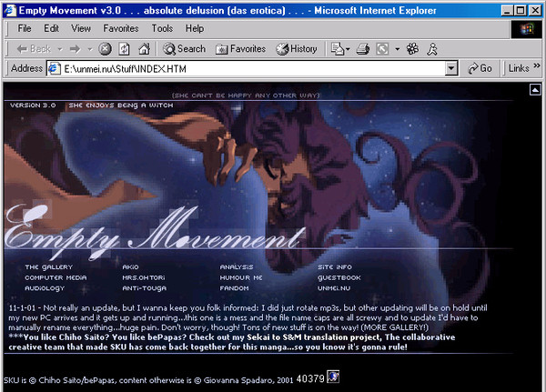Minimize the Internet Explorer window
This screenshot has height=392, width=546.
coord(508,10)
